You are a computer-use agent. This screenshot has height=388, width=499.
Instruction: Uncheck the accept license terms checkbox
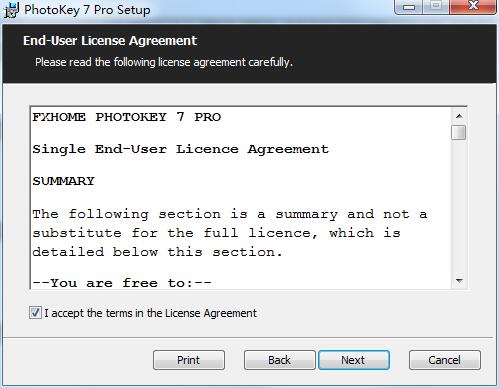(35, 313)
